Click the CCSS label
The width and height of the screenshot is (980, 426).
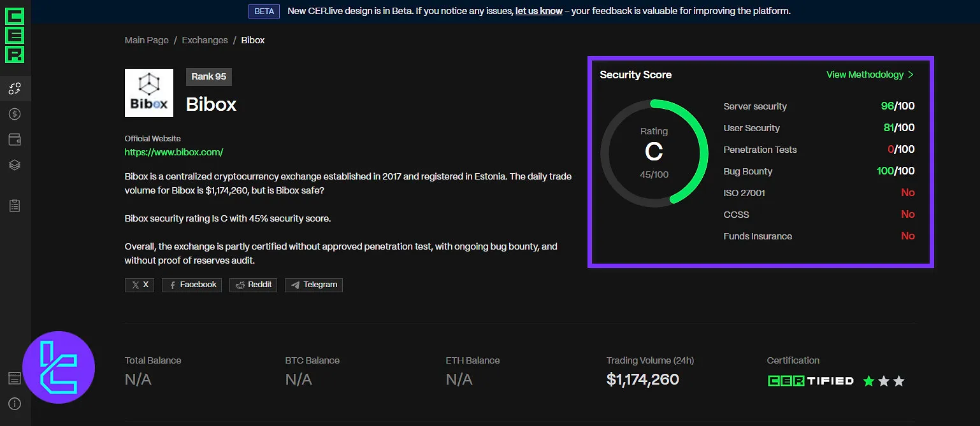coord(737,215)
